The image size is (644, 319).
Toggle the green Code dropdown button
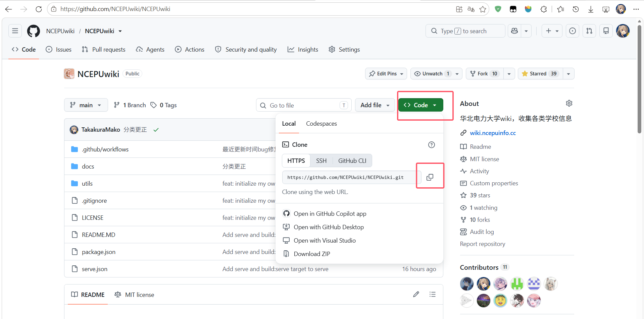pyautogui.click(x=420, y=105)
